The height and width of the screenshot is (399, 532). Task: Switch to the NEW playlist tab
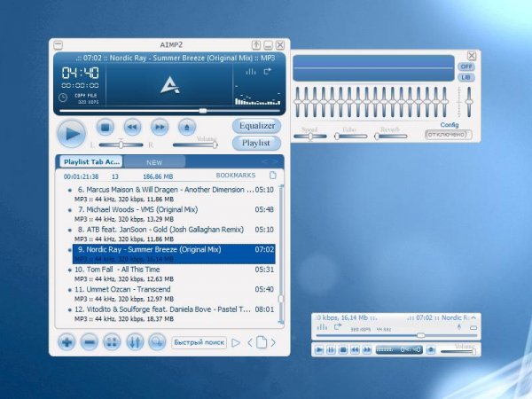[x=154, y=162]
